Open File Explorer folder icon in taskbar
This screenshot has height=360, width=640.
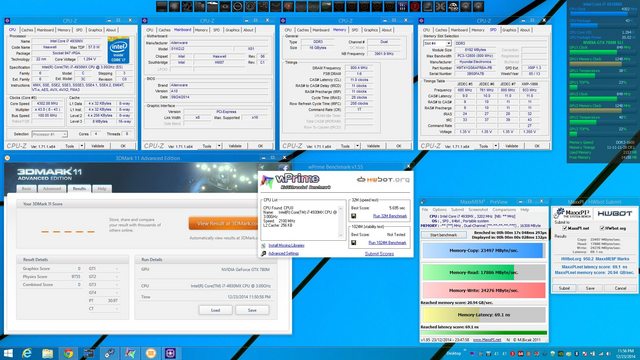tap(47, 353)
